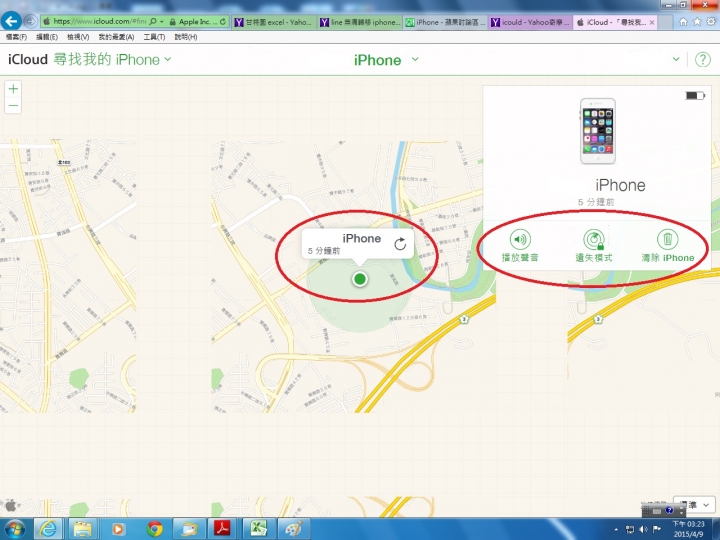Click the 清除 iPhone label

668,258
